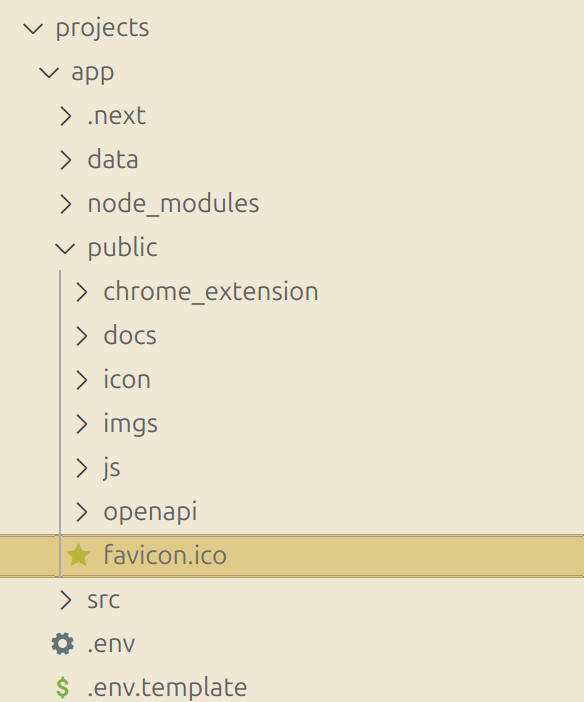Expand the src folder arrow
The image size is (584, 702).
click(x=66, y=600)
